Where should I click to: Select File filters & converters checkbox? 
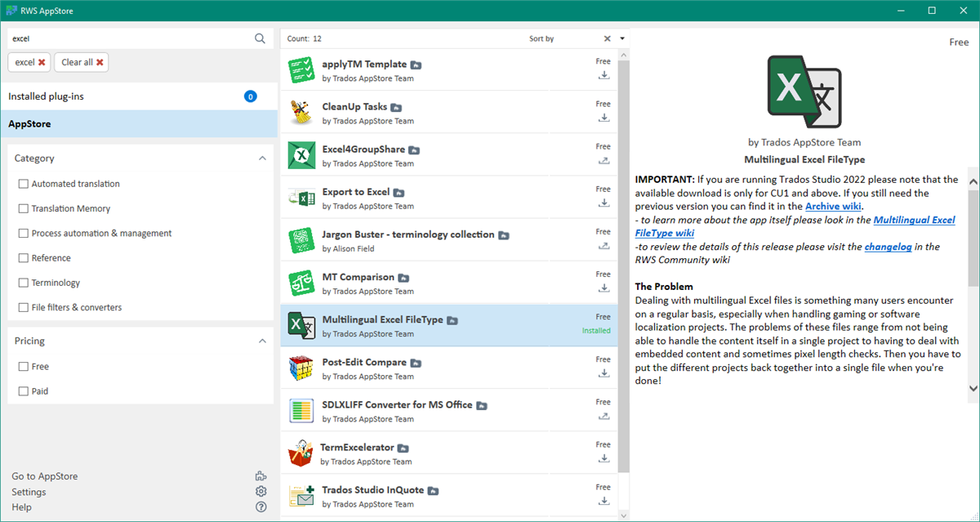[24, 307]
